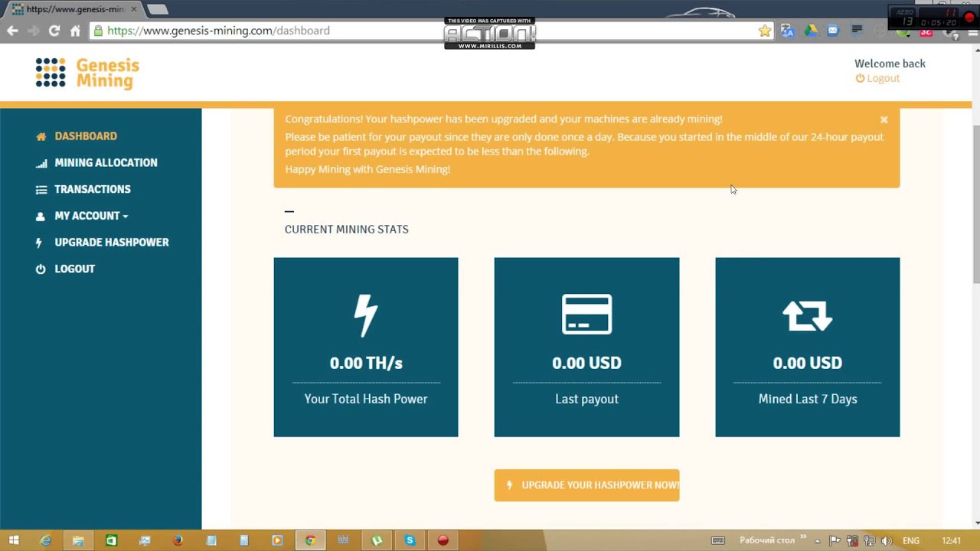Click the system clock 12:41
Image resolution: width=980 pixels, height=551 pixels.
click(951, 540)
